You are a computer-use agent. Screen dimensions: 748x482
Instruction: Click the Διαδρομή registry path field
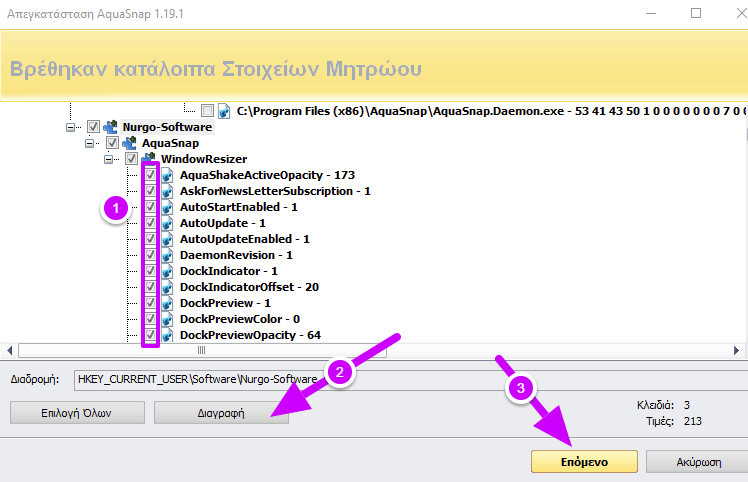(x=410, y=380)
